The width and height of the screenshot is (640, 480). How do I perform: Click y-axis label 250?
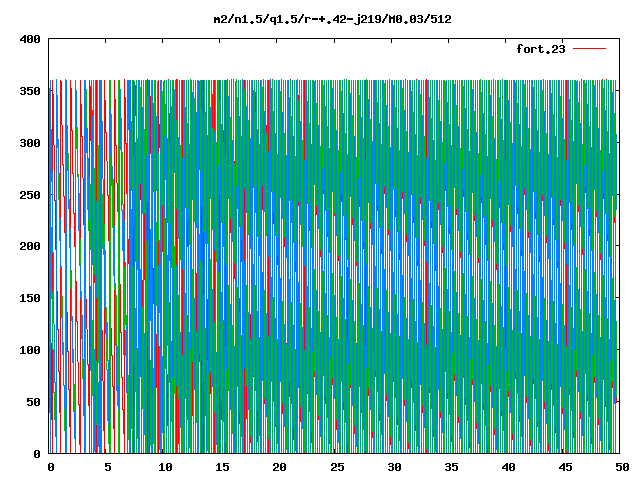30,195
